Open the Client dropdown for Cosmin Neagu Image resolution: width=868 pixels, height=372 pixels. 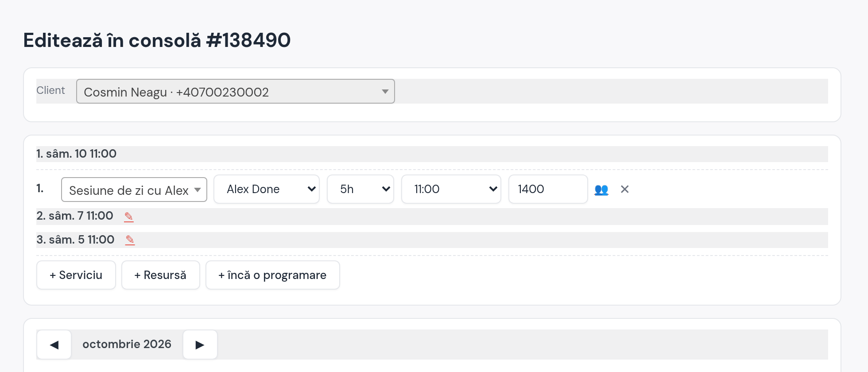(x=235, y=91)
